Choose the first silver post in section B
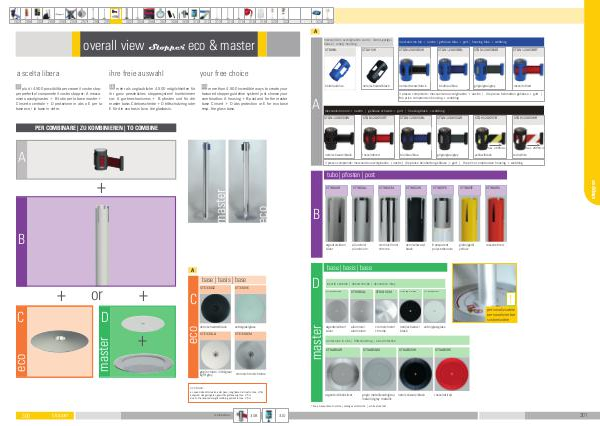Viewport: 600px width, 426px height. tap(336, 219)
